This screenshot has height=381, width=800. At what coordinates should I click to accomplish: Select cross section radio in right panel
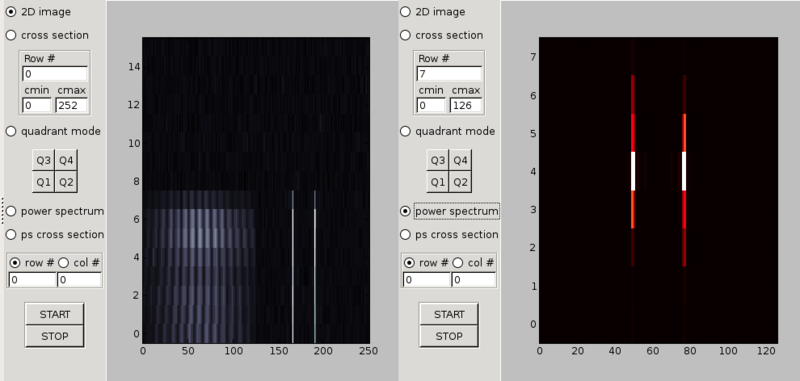405,35
